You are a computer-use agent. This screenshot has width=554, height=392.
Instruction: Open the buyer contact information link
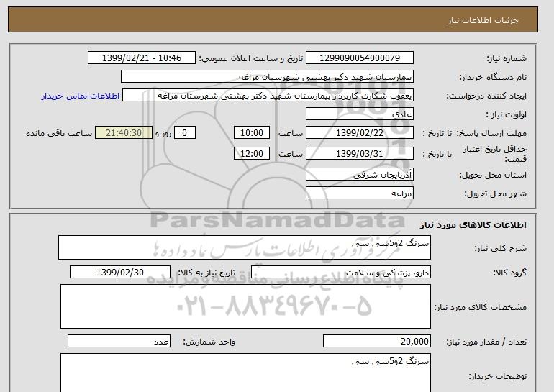point(80,96)
